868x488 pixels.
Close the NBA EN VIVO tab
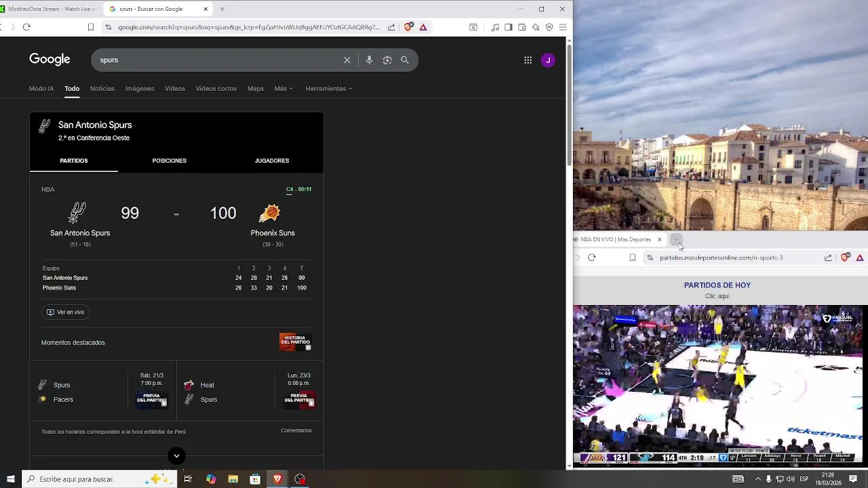[659, 239]
